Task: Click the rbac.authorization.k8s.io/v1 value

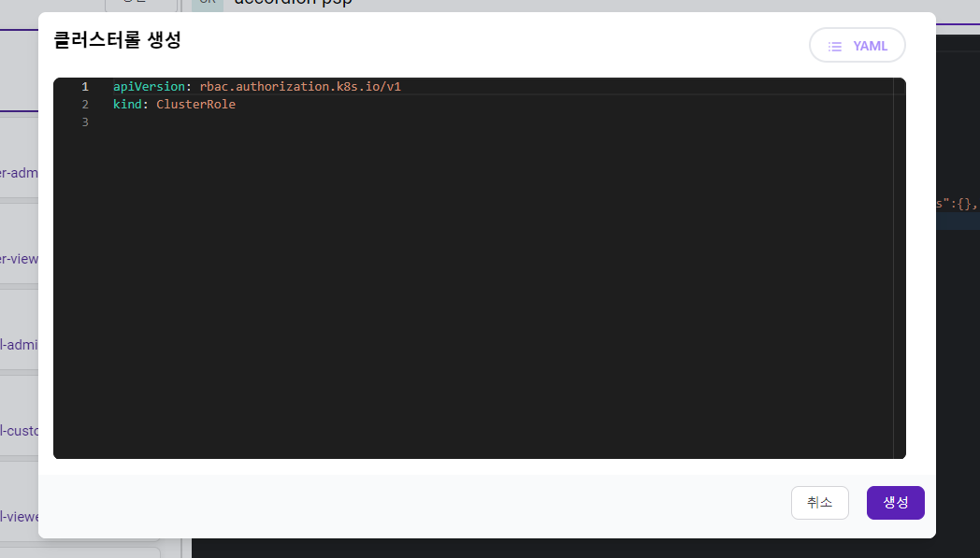Action: pos(300,86)
